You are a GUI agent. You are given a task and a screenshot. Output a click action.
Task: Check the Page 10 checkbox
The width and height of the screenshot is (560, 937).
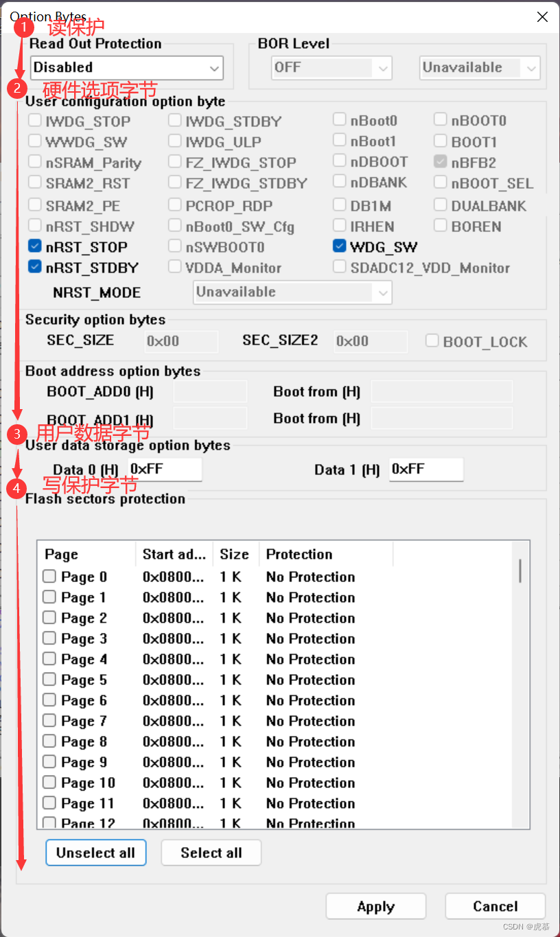pyautogui.click(x=49, y=783)
